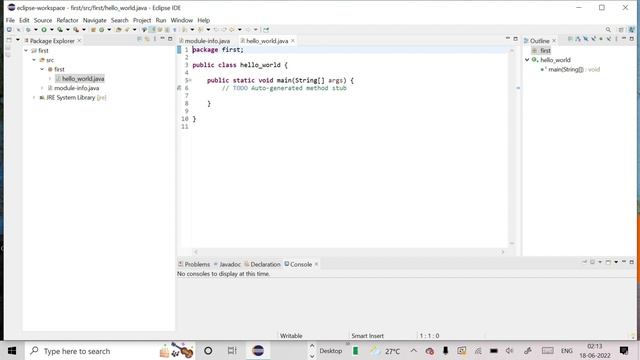Select main(String[]) in Outline

click(x=566, y=69)
